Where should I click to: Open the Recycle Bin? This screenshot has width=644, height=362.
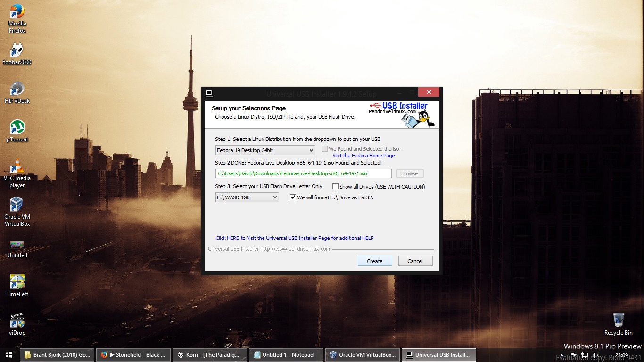coord(618,321)
